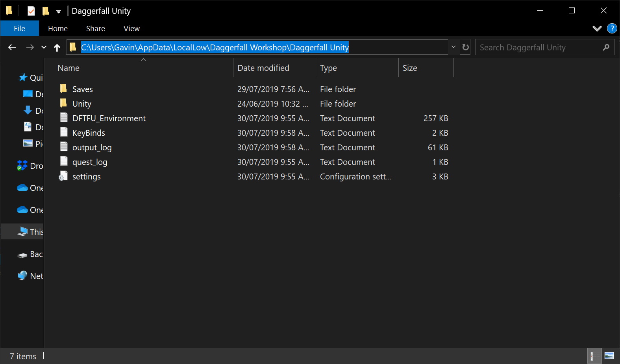Switch to the Home ribbon tab
The width and height of the screenshot is (620, 364).
click(58, 28)
